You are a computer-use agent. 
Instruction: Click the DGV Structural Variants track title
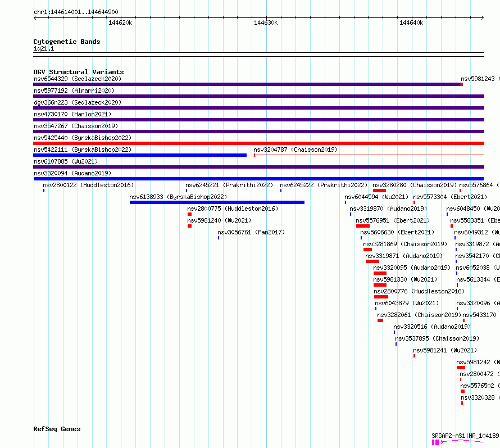(79, 72)
